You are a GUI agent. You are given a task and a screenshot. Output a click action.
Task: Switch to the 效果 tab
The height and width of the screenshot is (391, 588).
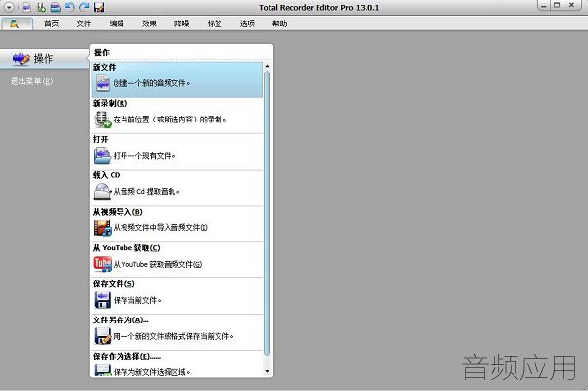pos(149,24)
